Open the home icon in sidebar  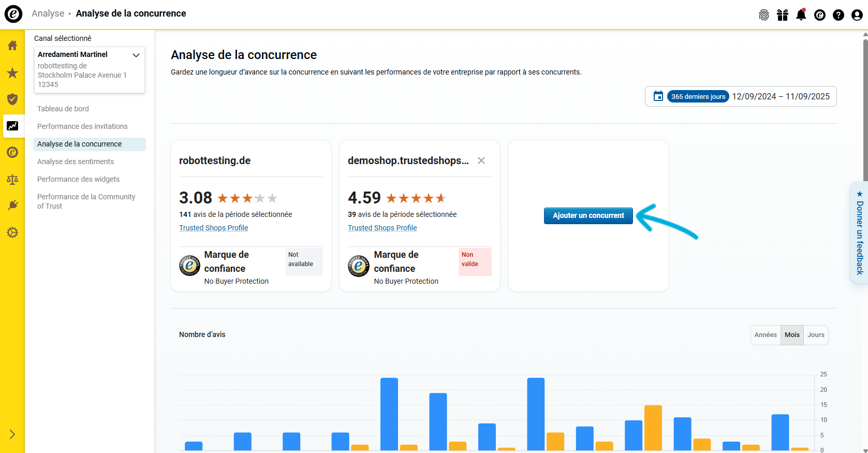[12, 46]
